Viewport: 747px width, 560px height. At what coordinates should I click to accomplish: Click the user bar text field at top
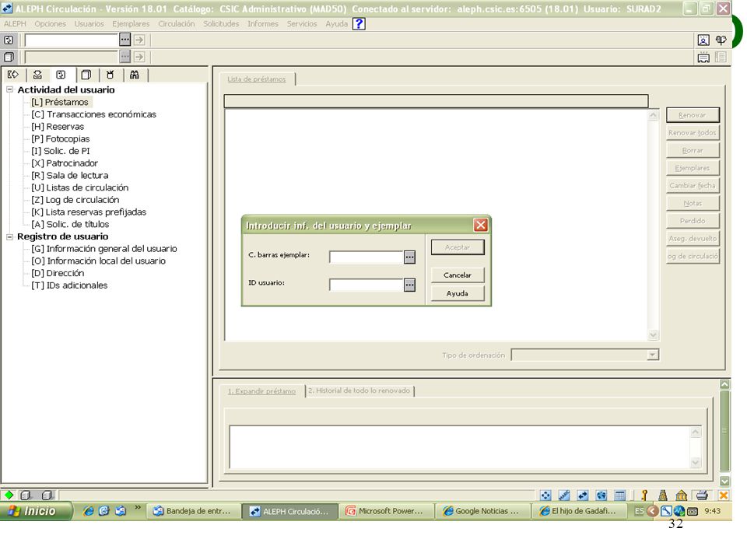point(71,40)
